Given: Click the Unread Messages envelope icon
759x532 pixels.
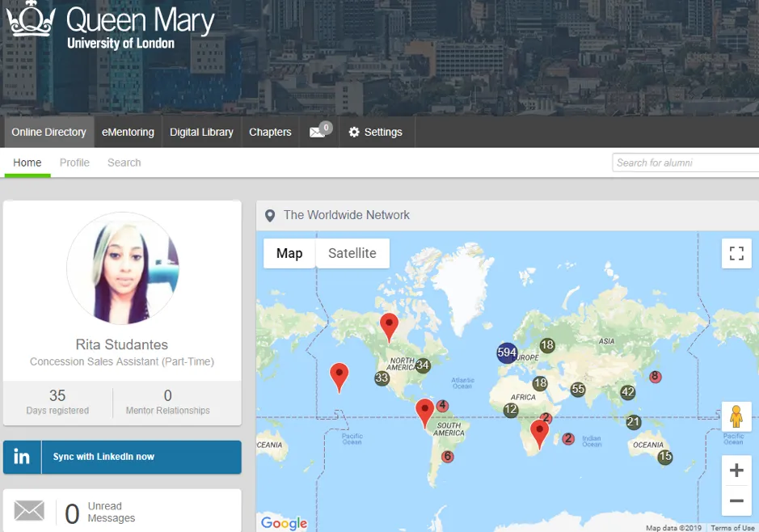Looking at the screenshot, I should point(29,511).
